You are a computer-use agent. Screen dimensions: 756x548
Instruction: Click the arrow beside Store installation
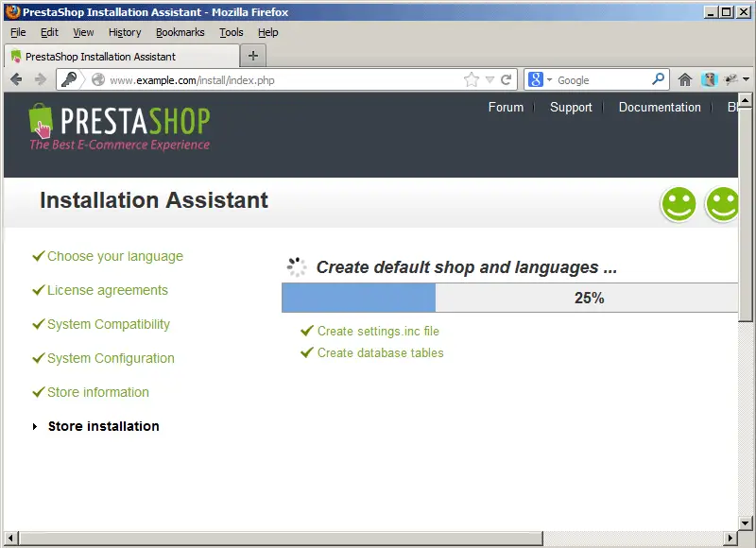[35, 426]
